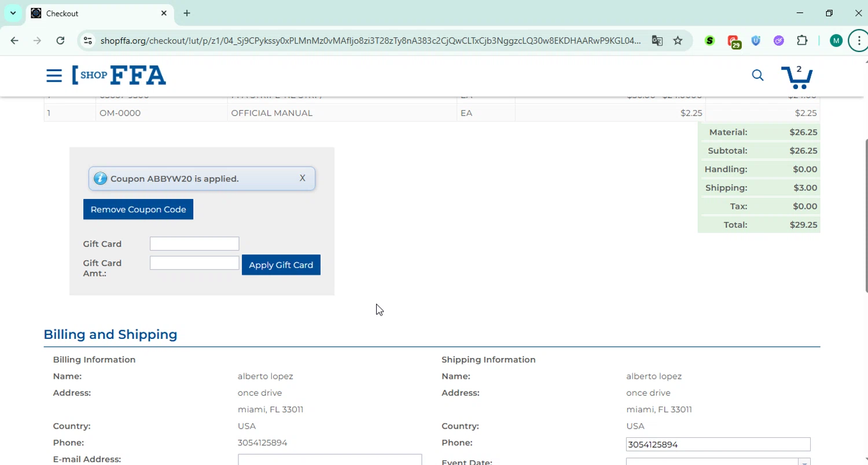Open the site search magnifier
This screenshot has width=868, height=465.
point(757,75)
